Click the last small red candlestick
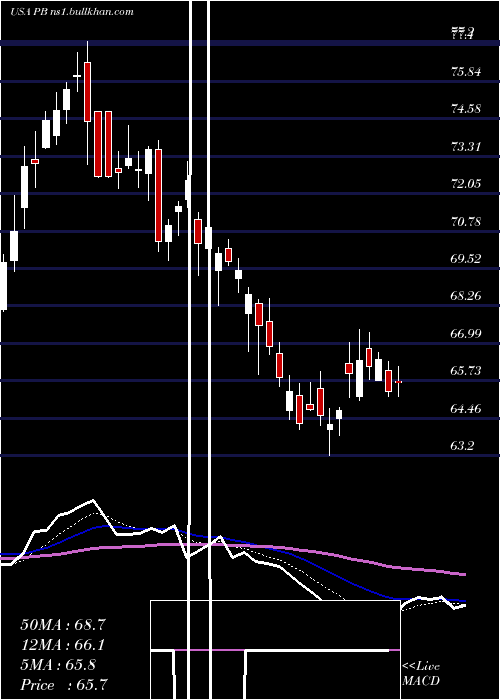 [x=399, y=382]
